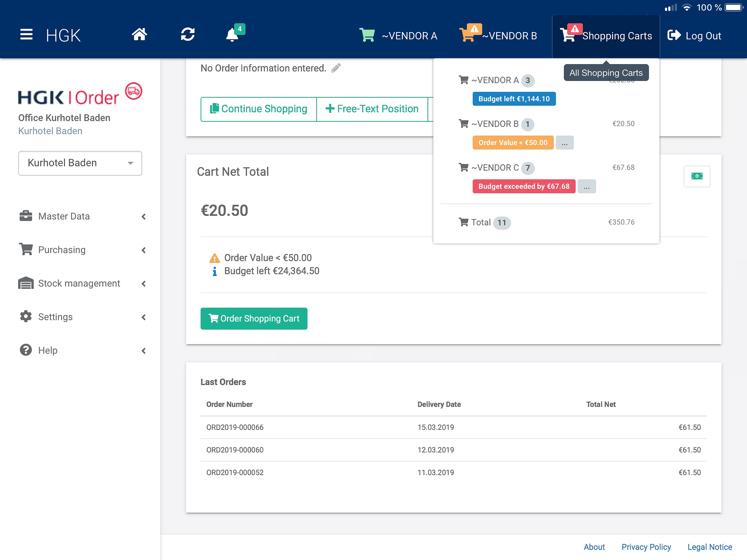Click the Continue Shopping button

coord(259,109)
